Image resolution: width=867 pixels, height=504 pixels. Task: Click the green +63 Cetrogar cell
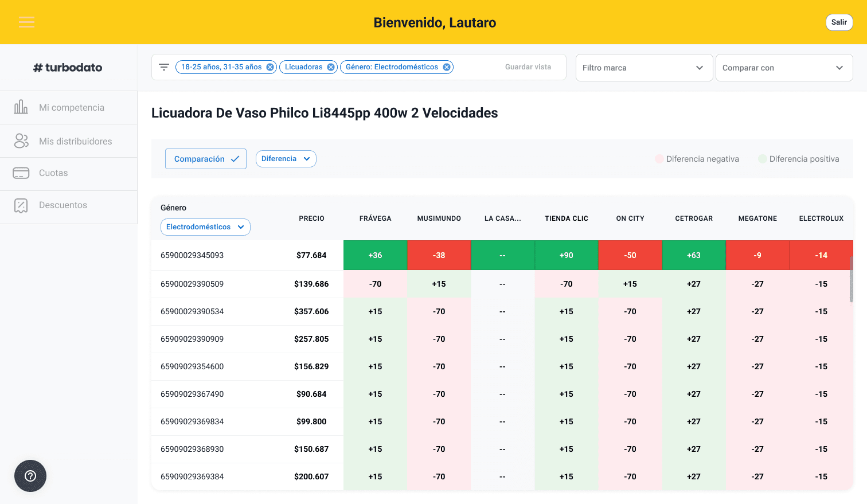[x=694, y=255]
